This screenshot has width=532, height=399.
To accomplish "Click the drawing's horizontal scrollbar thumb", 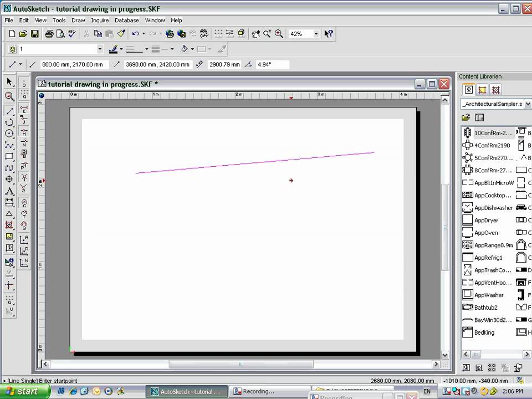I will tap(241, 364).
